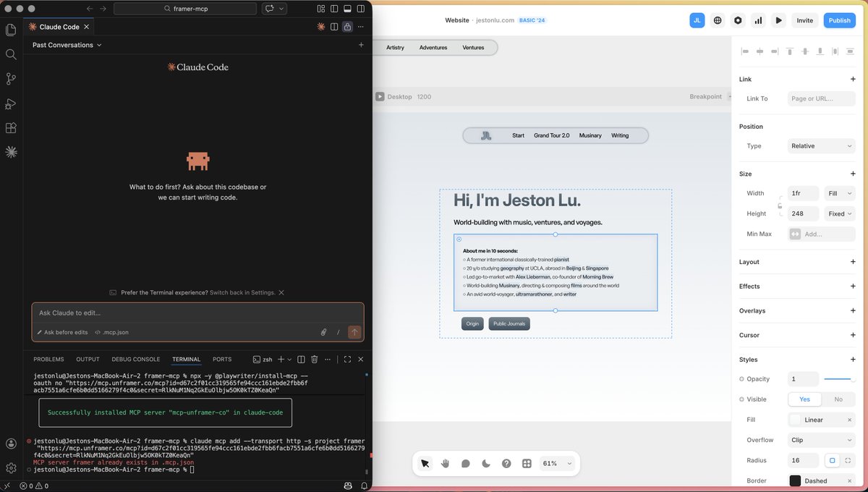Image resolution: width=868 pixels, height=492 pixels.
Task: Align selection left in Framer panel
Action: (x=745, y=51)
